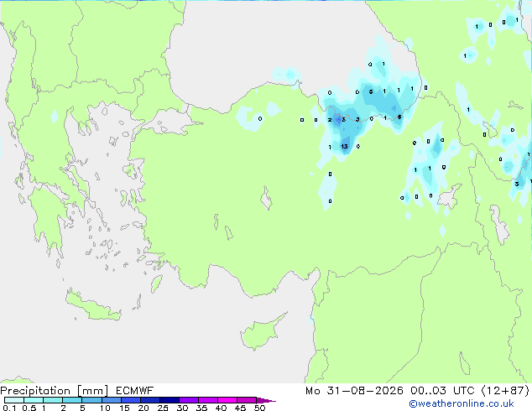The width and height of the screenshot is (532, 411).
Task: Select the purple arrow tip above 50
Action: tap(266, 400)
